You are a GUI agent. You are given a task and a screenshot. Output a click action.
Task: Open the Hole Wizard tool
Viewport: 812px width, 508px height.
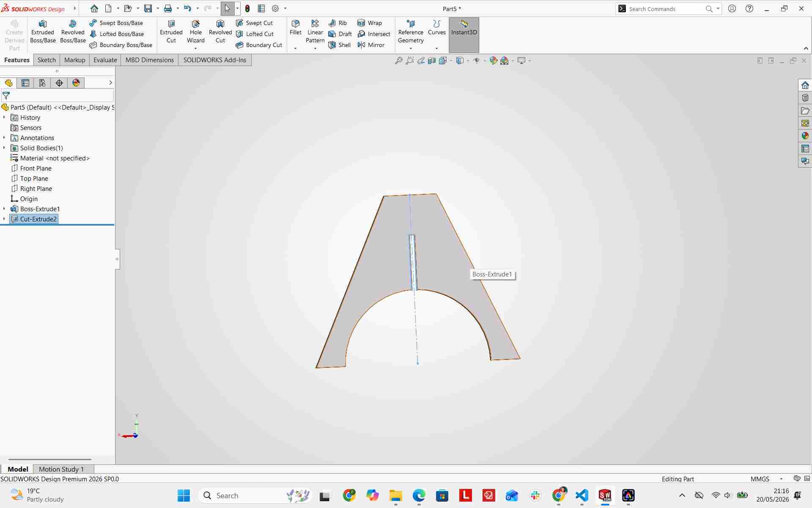point(196,32)
